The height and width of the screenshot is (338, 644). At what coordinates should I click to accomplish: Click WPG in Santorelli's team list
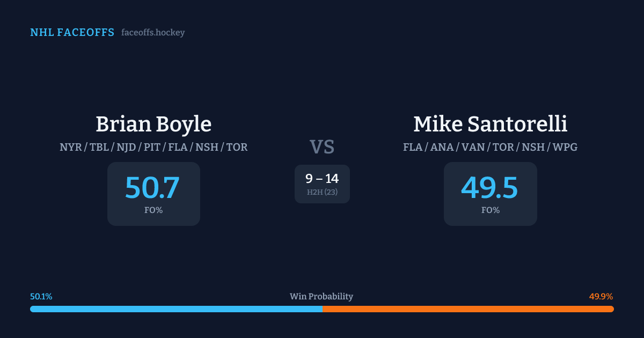564,147
